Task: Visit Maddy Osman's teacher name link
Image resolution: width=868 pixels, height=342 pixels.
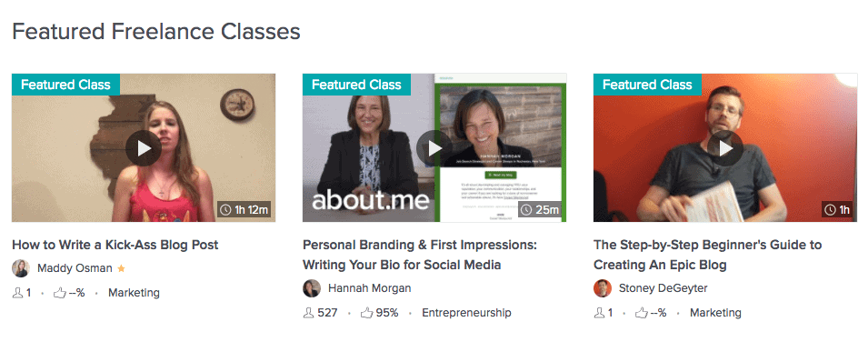Action: pos(75,268)
